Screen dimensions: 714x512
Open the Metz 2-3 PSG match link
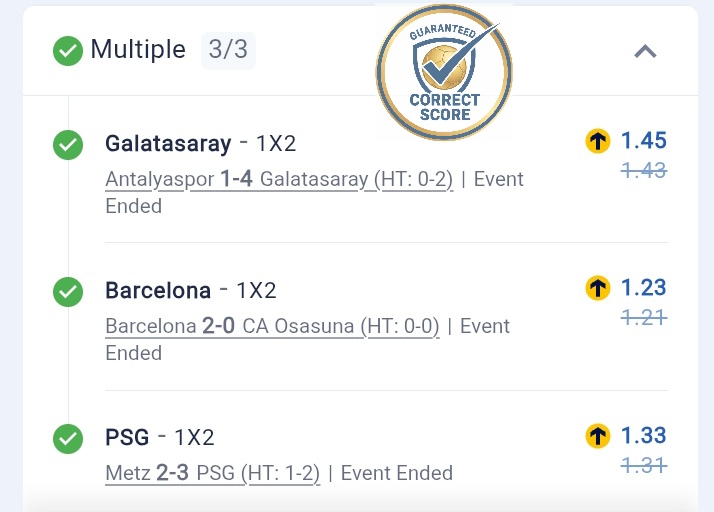pyautogui.click(x=212, y=473)
